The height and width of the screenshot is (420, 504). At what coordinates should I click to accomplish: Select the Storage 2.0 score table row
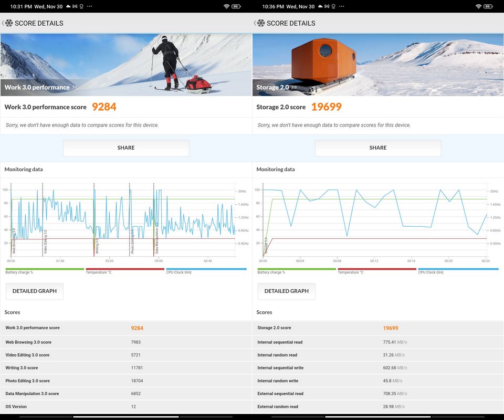[x=378, y=328]
